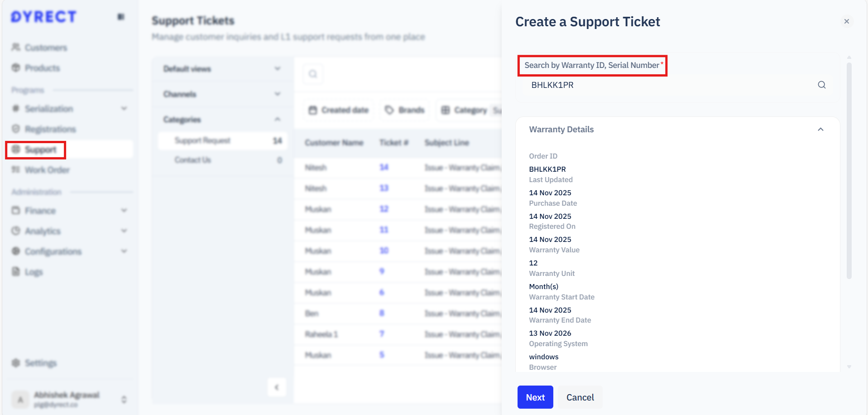Click the search magnifier icon in warranty field
Screen dimensions: 868x415
(x=821, y=85)
